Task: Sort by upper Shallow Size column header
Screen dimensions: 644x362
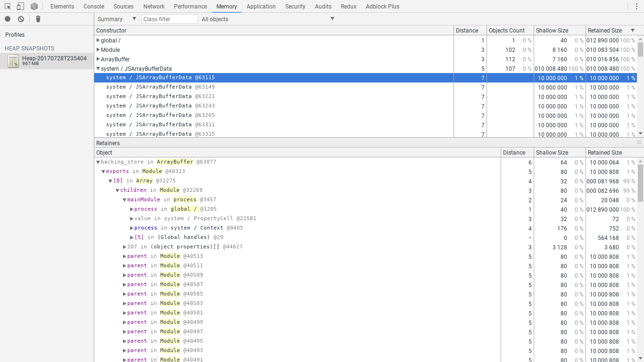Action: click(x=560, y=30)
